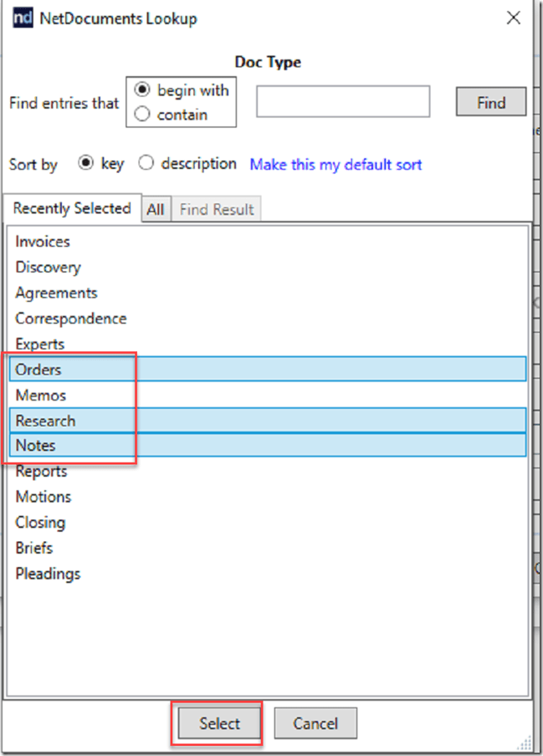The width and height of the screenshot is (543, 756).
Task: Click inside the Doc Type search field
Action: point(342,101)
